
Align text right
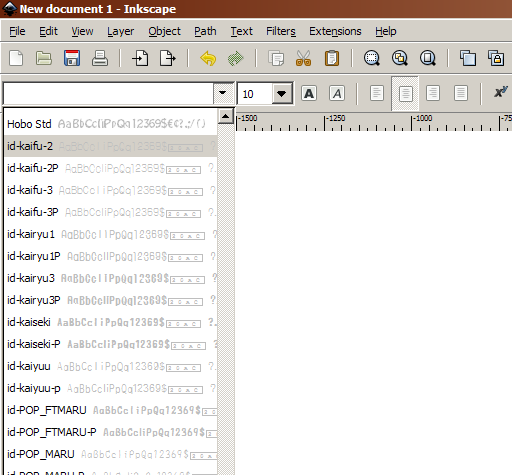433,93
